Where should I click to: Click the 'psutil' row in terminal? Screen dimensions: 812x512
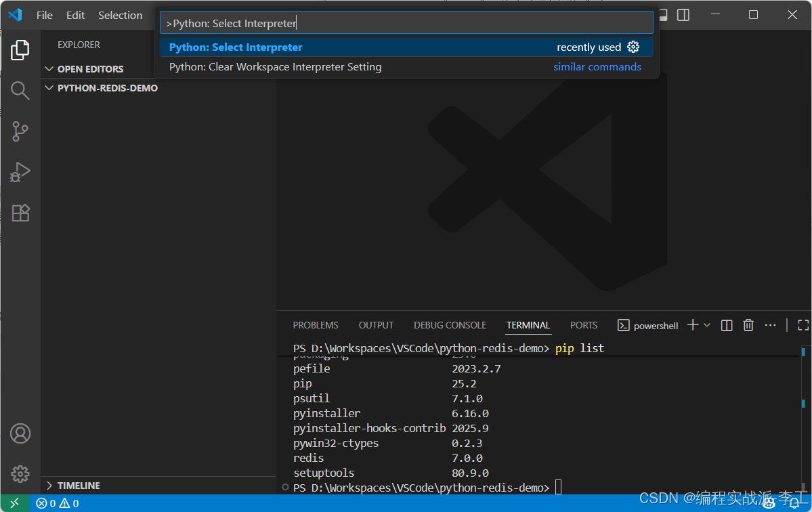[389, 398]
